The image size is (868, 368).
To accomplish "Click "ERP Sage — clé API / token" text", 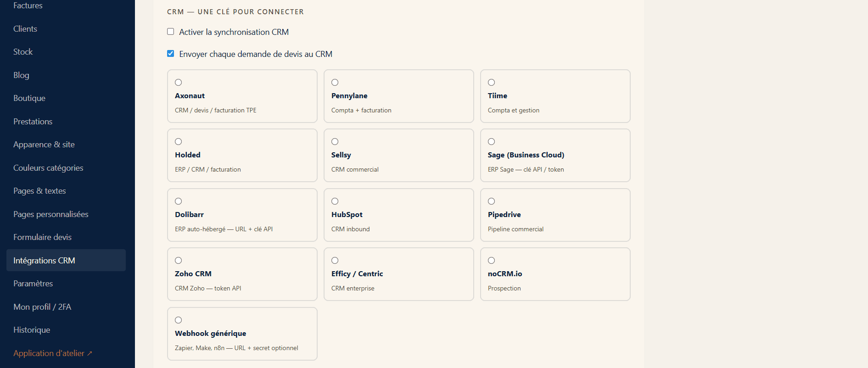I will (526, 170).
